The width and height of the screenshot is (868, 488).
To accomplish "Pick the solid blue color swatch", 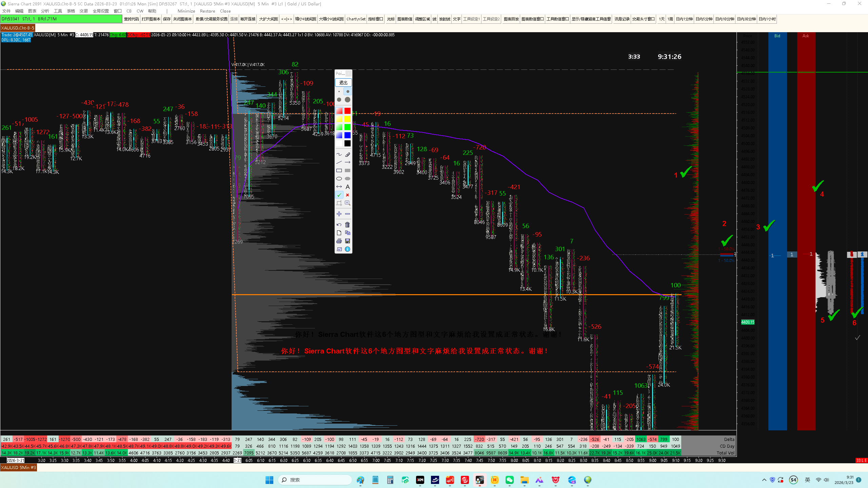I will click(348, 135).
